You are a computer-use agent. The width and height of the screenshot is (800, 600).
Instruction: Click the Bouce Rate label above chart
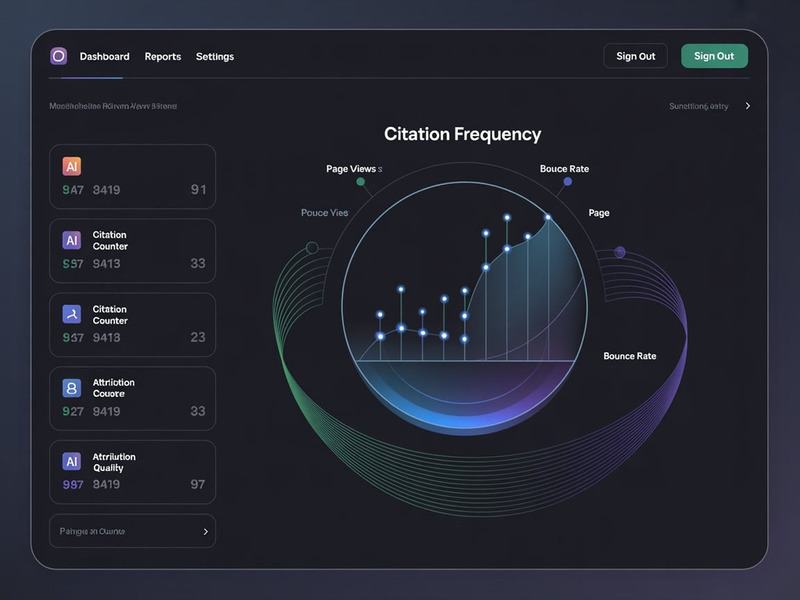[x=564, y=169]
